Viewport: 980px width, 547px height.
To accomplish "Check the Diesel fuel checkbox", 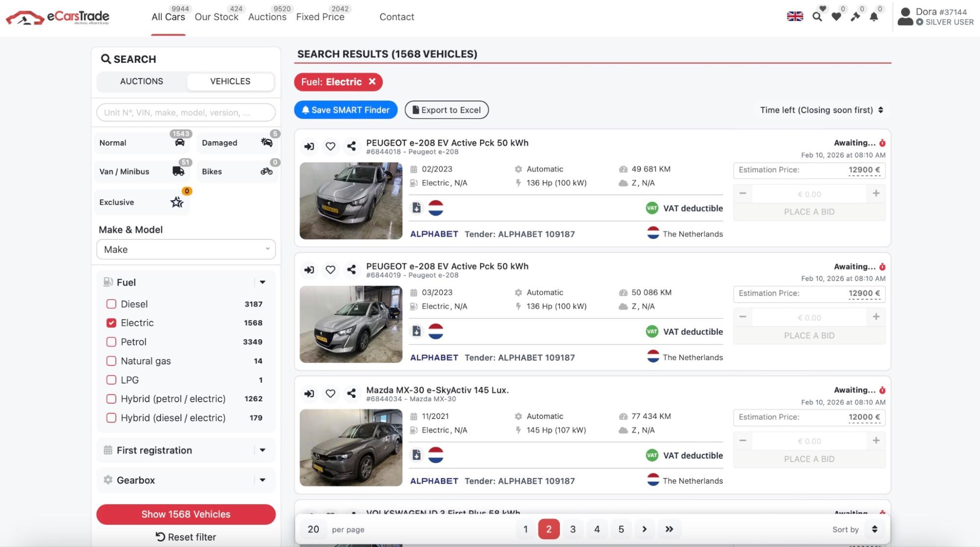I will [111, 304].
